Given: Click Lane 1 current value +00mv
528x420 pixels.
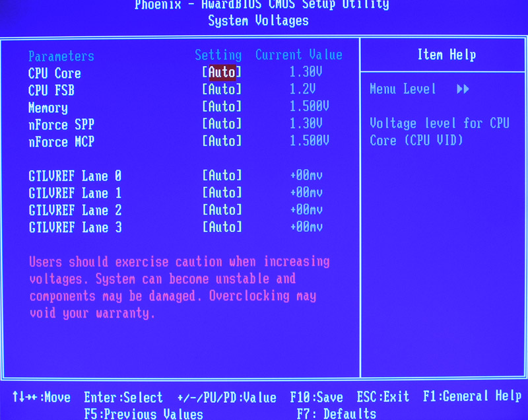Looking at the screenshot, I should coord(306,193).
